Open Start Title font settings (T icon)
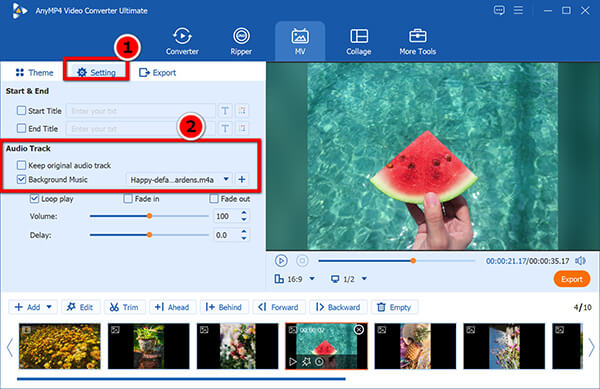The height and width of the screenshot is (389, 600). click(225, 111)
